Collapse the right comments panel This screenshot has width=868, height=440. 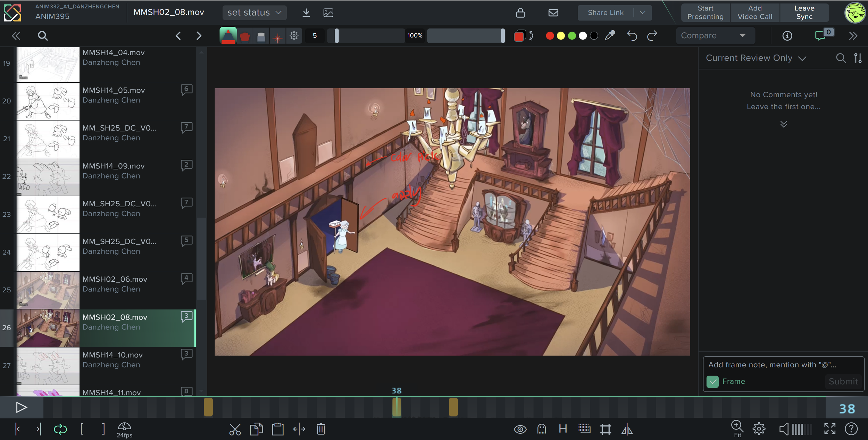853,36
